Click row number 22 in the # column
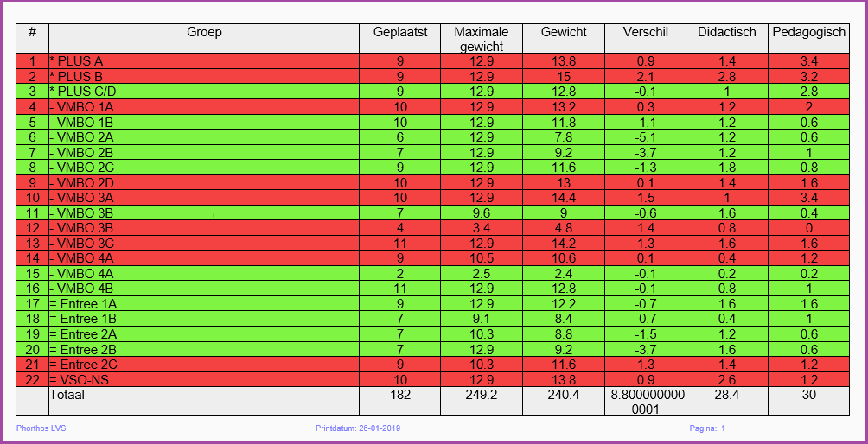The width and height of the screenshot is (868, 444). pyautogui.click(x=32, y=379)
